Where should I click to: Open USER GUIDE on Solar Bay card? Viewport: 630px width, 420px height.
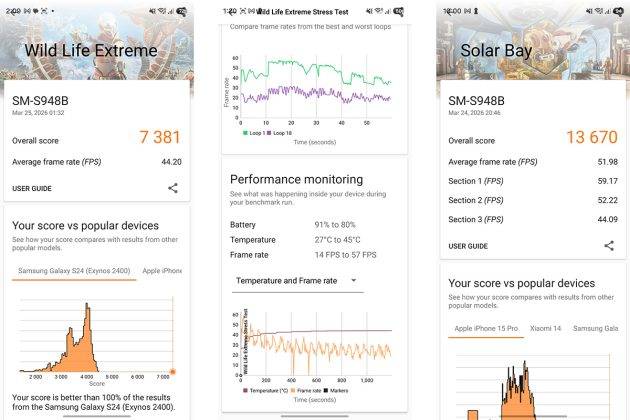[x=468, y=246]
